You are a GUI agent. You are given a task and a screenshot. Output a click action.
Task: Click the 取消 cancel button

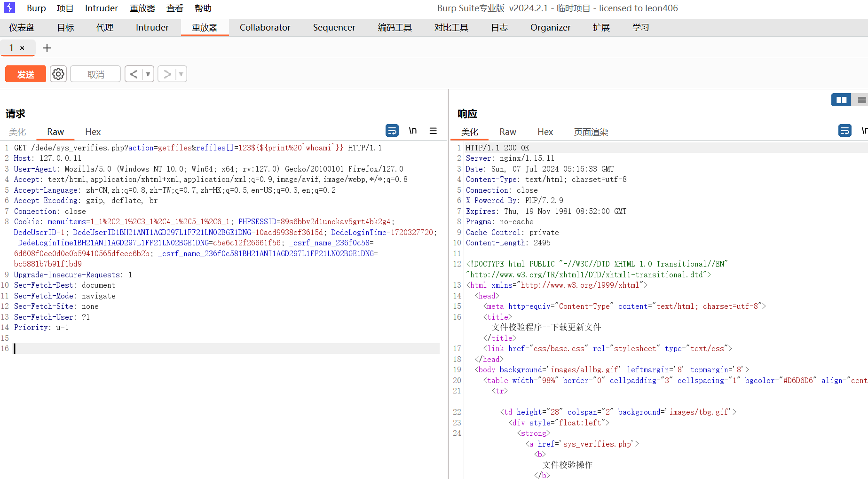coord(95,74)
